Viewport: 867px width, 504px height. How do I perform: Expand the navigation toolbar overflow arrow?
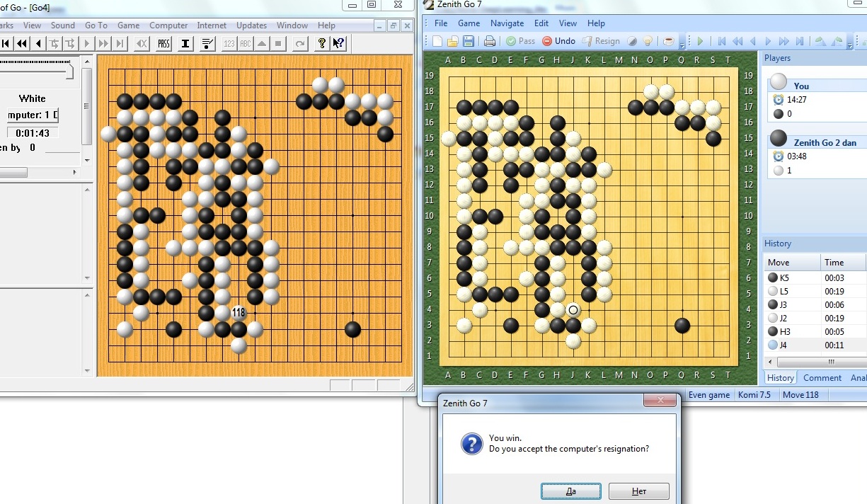click(851, 45)
